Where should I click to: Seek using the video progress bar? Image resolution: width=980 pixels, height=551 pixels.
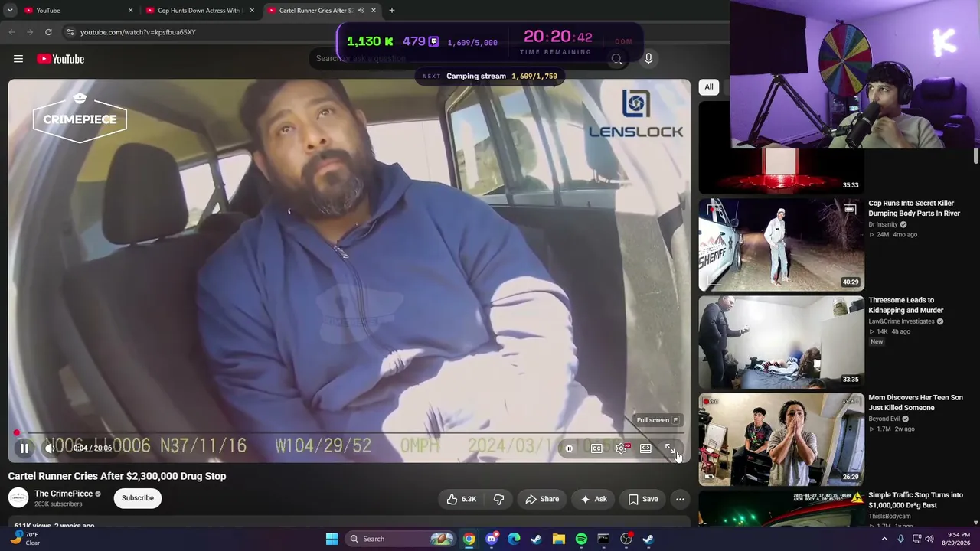[349, 433]
